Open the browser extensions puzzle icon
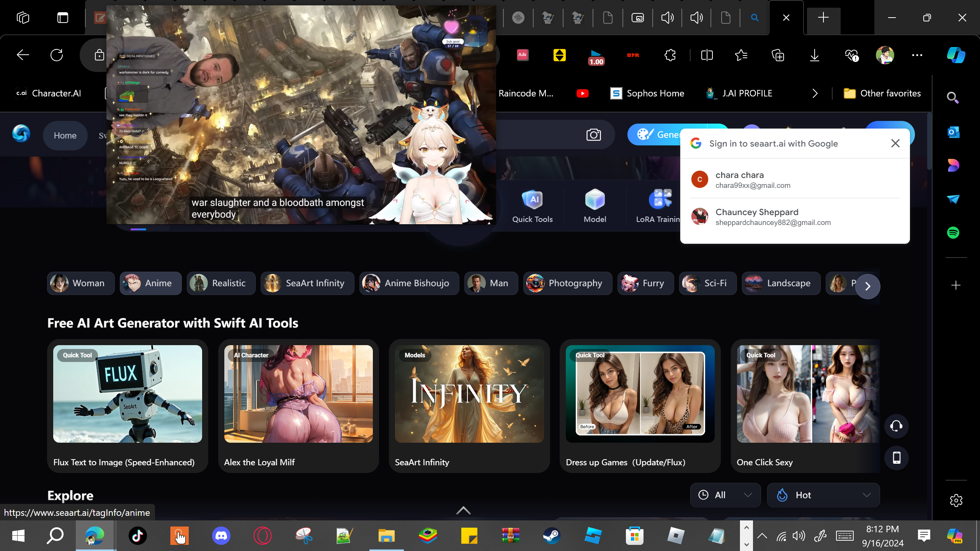The image size is (980, 551). click(x=670, y=55)
